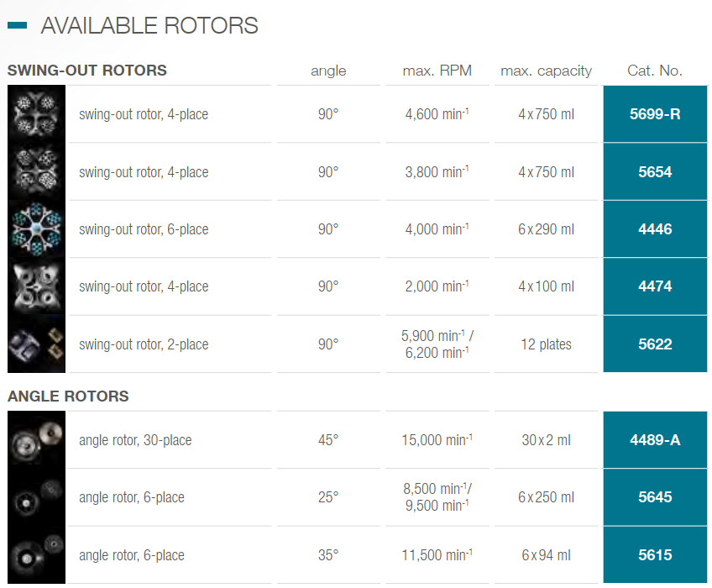Click the 12 plates capacity cell
Viewport: 712px width, 588px height.
[x=547, y=344]
